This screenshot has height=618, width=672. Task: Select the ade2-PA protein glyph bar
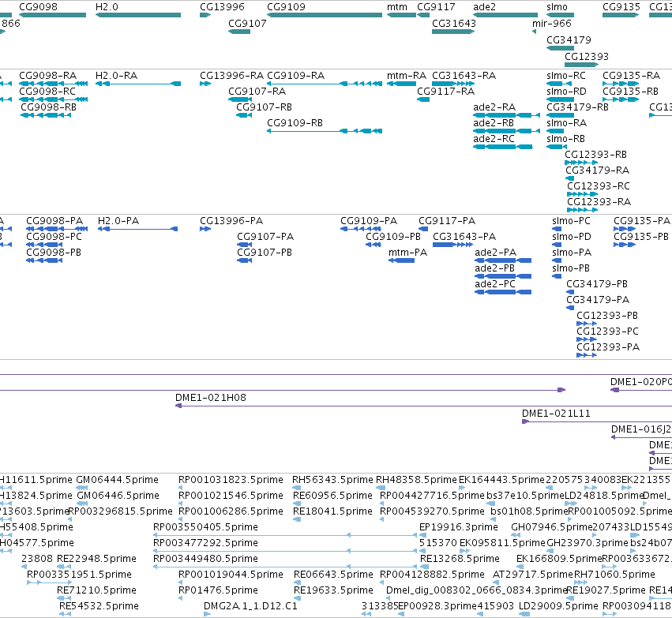(503, 260)
